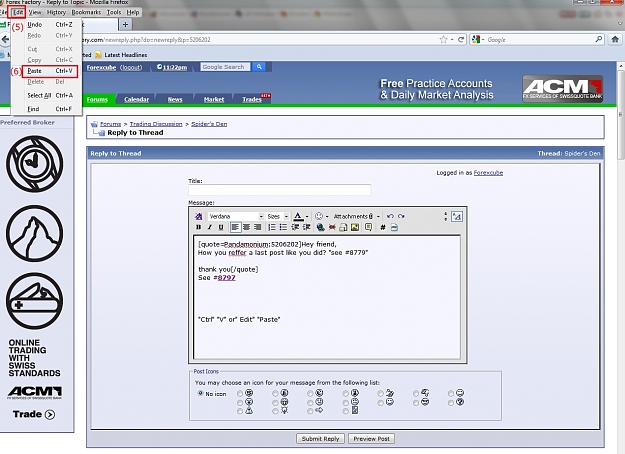625x454 pixels.
Task: Select the question mark post icon radio
Action: coord(450,403)
